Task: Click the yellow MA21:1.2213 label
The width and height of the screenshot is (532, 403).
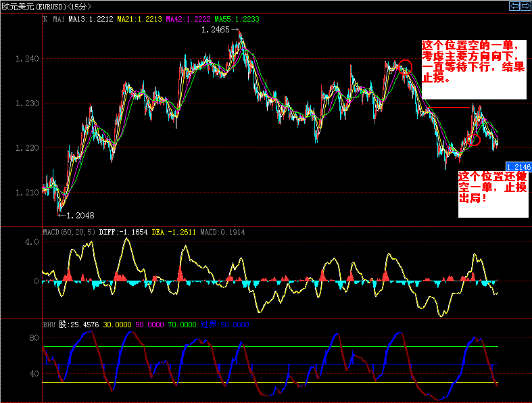Action: tap(139, 20)
